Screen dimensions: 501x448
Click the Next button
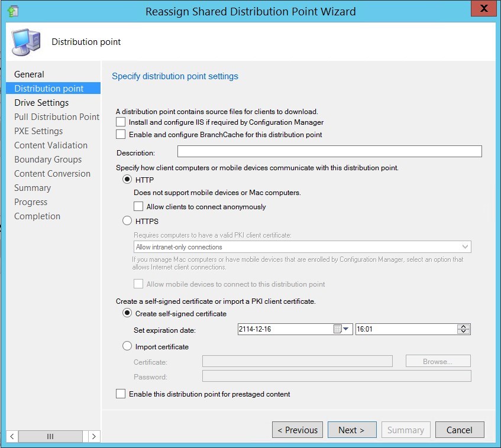click(x=351, y=430)
